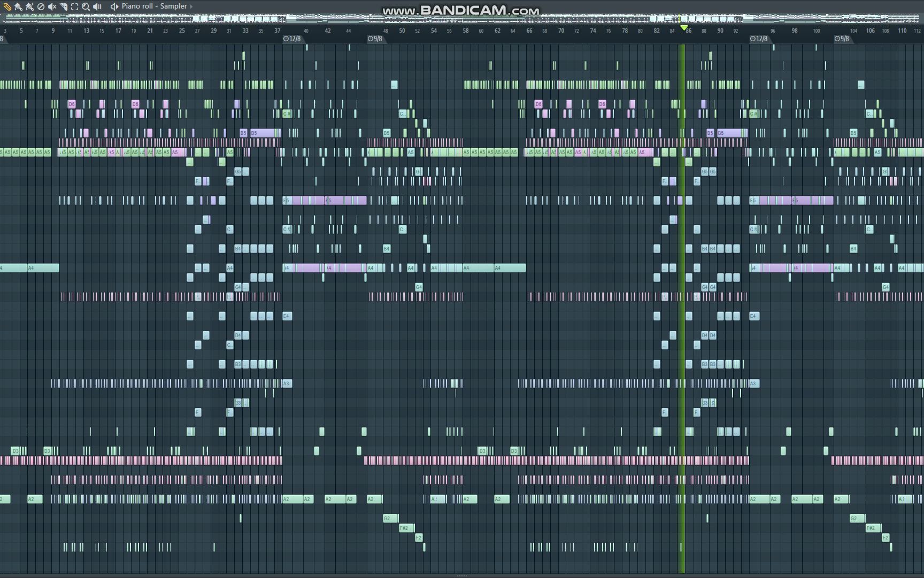Select the B5 note near bar 48

pyautogui.click(x=387, y=133)
